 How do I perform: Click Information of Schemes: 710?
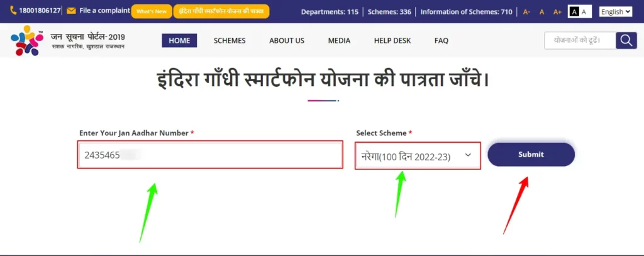pyautogui.click(x=466, y=12)
